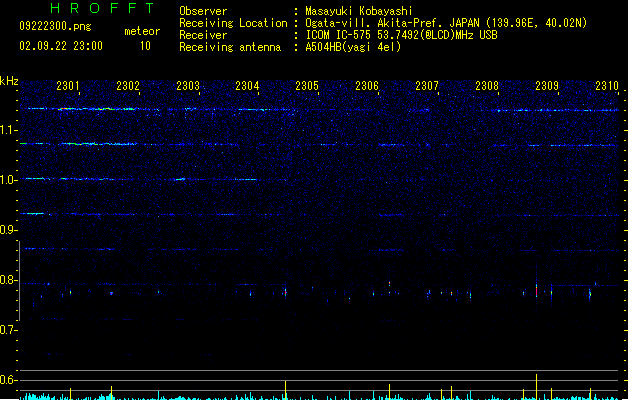Click the 0.7 frequency axis label
The image size is (629, 400).
pos(8,330)
